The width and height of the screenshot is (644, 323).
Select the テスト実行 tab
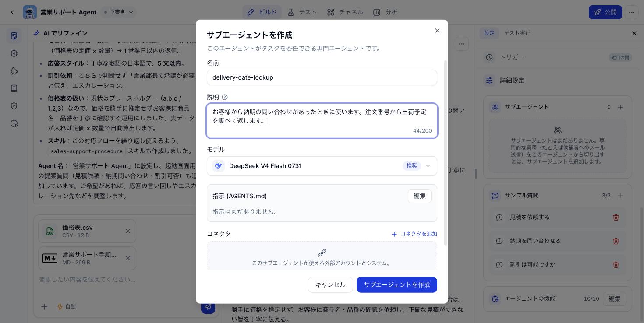(517, 33)
